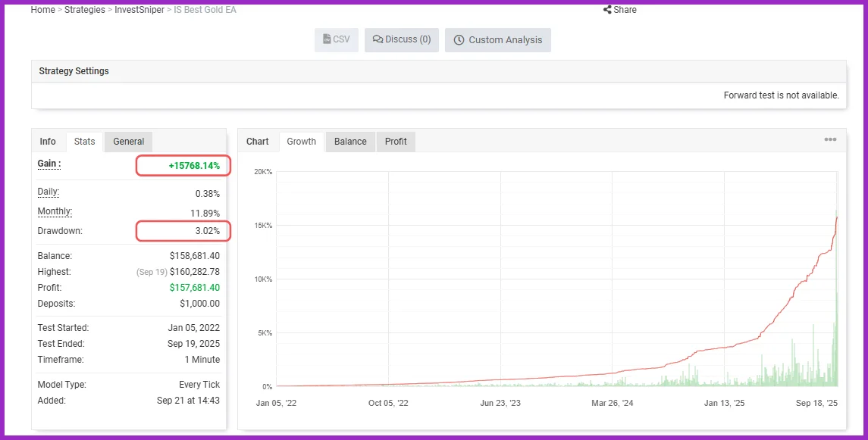Screen dimensions: 868x440
Task: View the Profit chart tab
Action: [396, 142]
